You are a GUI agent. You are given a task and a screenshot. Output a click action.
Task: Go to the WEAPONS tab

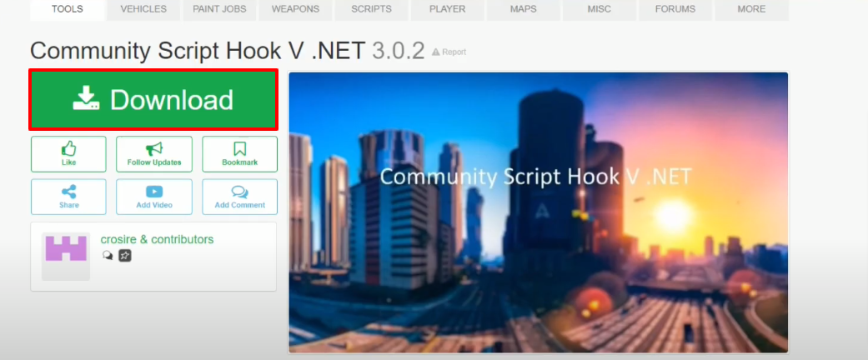(x=296, y=10)
